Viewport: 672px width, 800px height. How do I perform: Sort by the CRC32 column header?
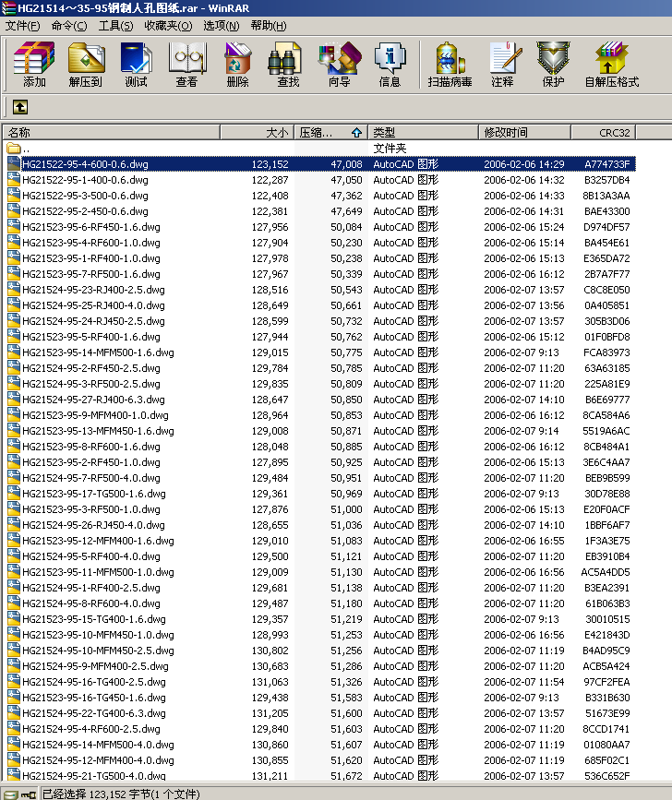[603, 132]
